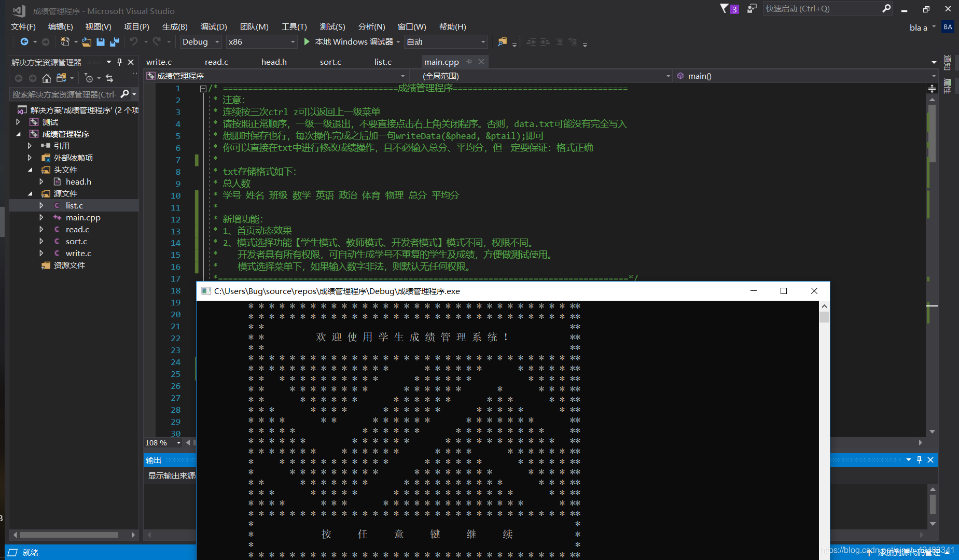
Task: Maximize the 成绩管理程序.exe console window
Action: (784, 291)
